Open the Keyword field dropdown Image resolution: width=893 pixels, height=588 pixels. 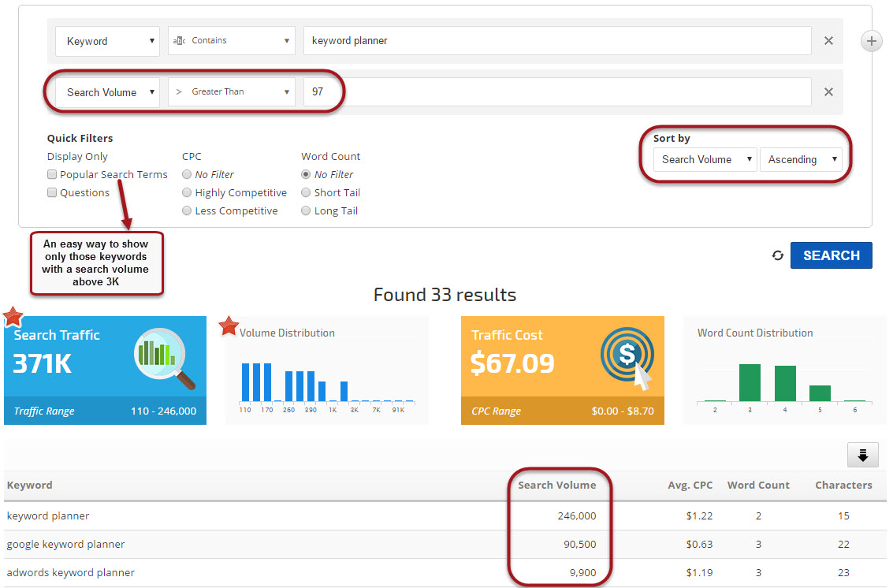point(108,41)
